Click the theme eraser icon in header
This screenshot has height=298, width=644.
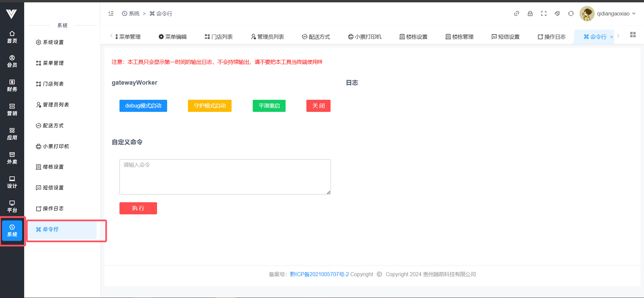pyautogui.click(x=557, y=13)
